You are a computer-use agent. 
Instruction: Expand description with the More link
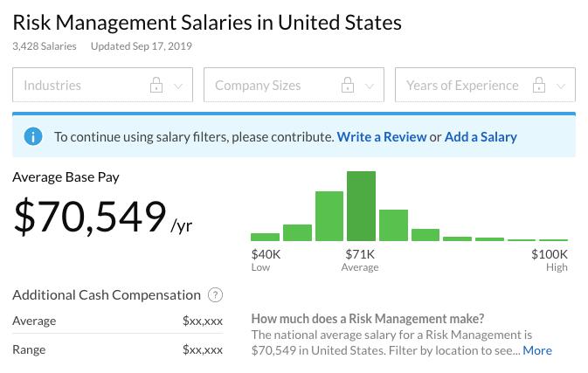(537, 350)
